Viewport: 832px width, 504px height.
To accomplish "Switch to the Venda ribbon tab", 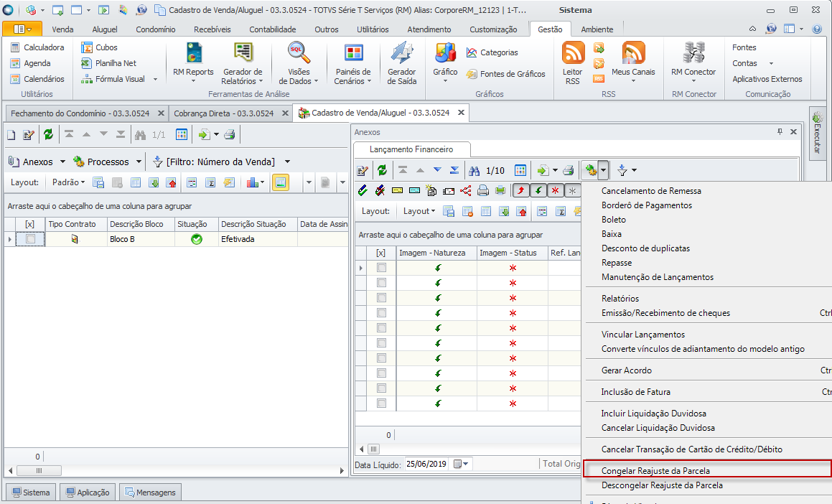I will click(x=62, y=29).
